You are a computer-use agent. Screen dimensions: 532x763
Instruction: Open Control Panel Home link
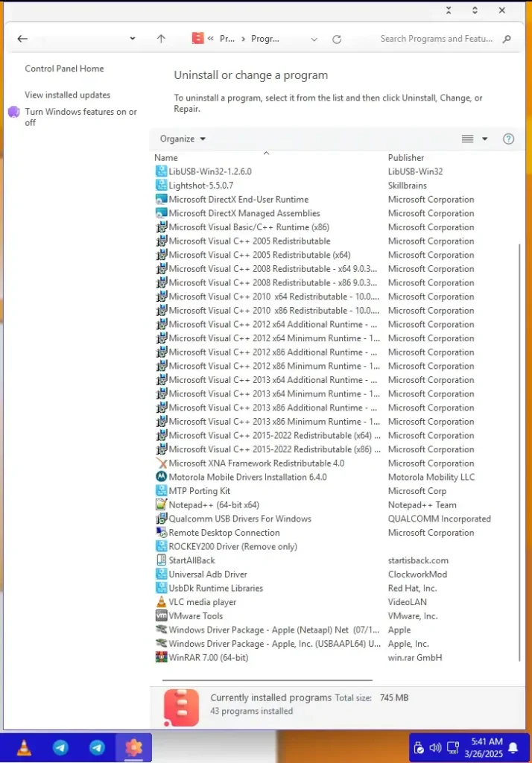pyautogui.click(x=64, y=69)
